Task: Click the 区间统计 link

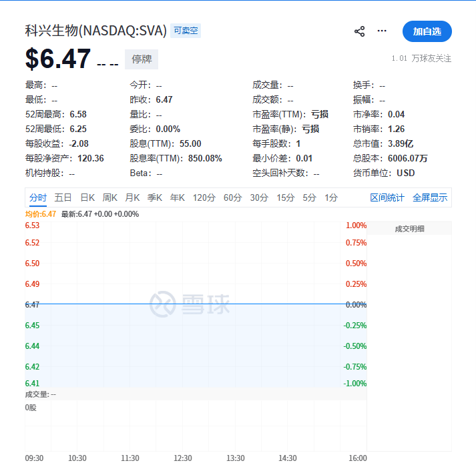Action: [x=387, y=197]
